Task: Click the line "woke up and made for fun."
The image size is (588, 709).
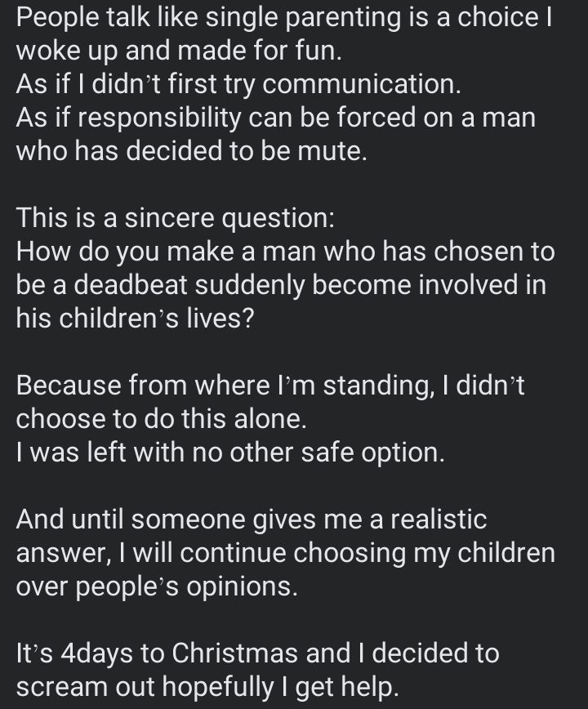Action: [x=178, y=50]
